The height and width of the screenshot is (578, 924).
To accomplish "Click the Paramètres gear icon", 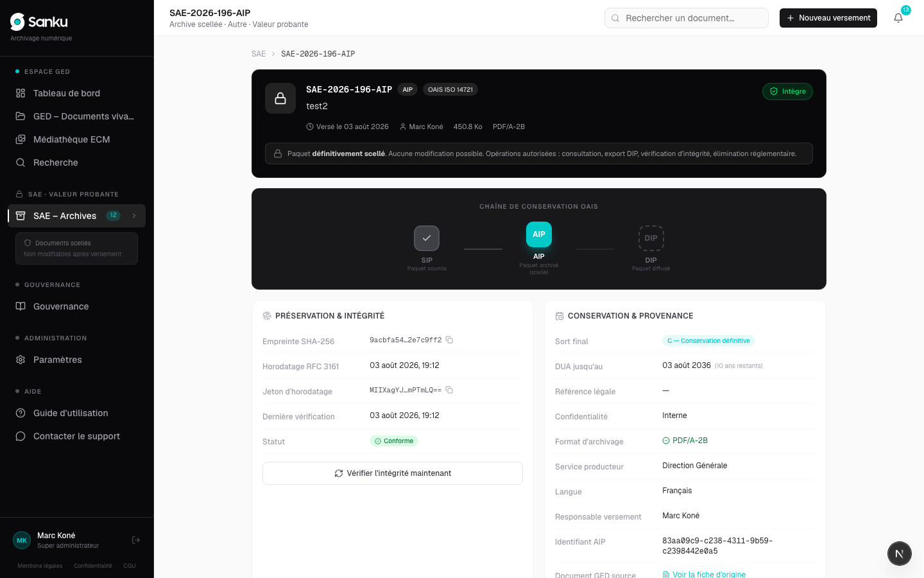I will click(x=21, y=360).
